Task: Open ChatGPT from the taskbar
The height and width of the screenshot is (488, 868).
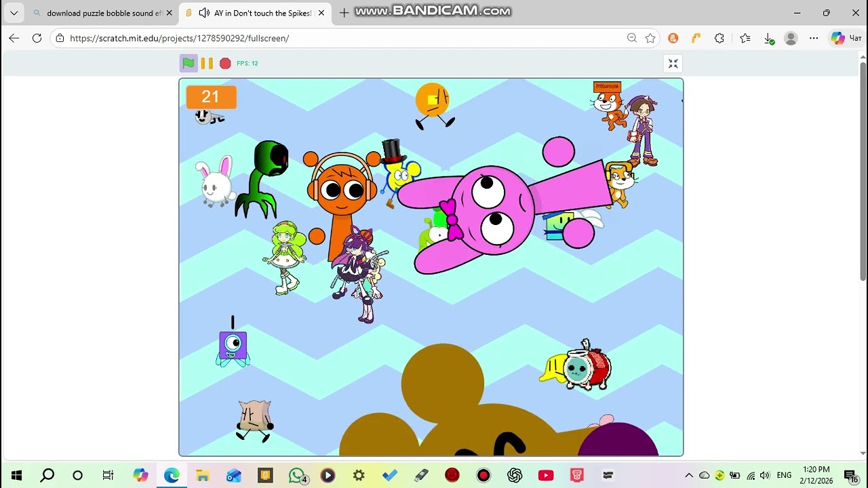Action: coord(515,475)
